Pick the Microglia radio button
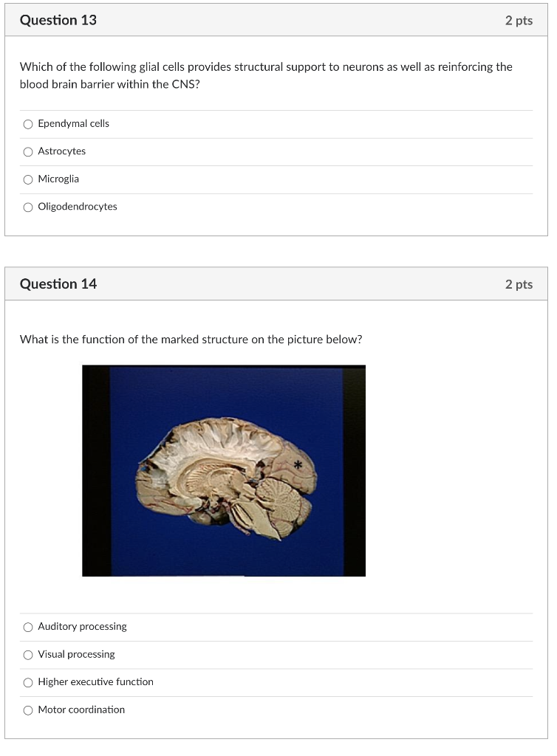 click(29, 180)
